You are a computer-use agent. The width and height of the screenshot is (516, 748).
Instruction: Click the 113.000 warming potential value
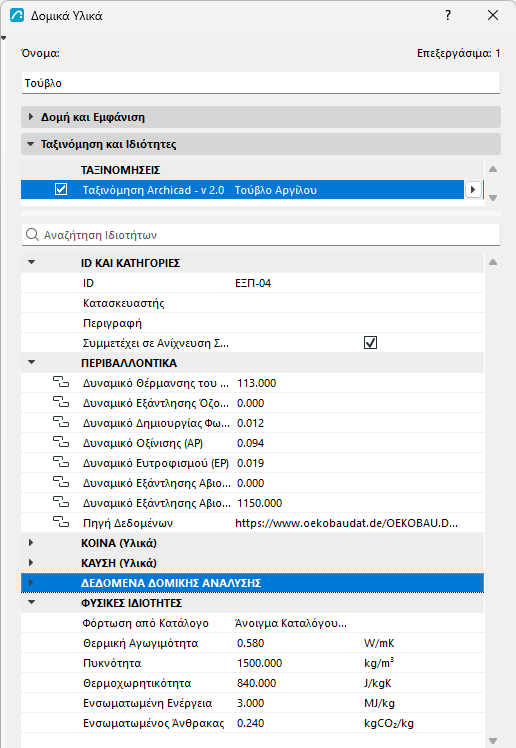point(257,383)
